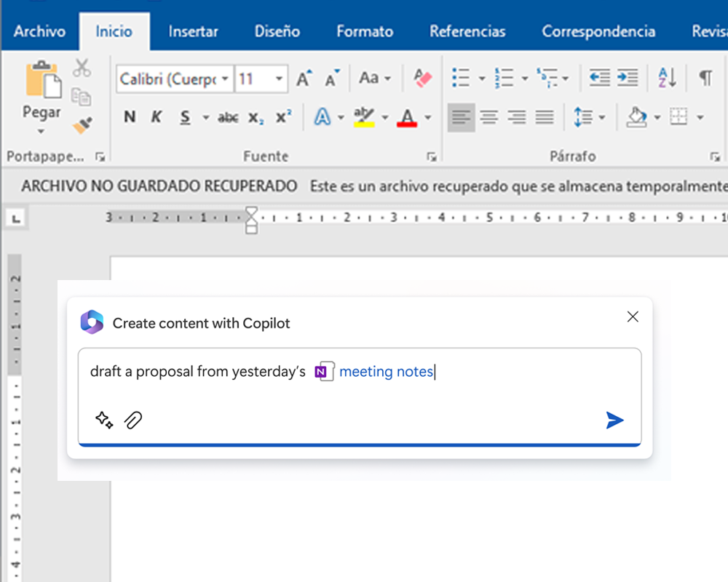
Task: Align text right
Action: [517, 117]
